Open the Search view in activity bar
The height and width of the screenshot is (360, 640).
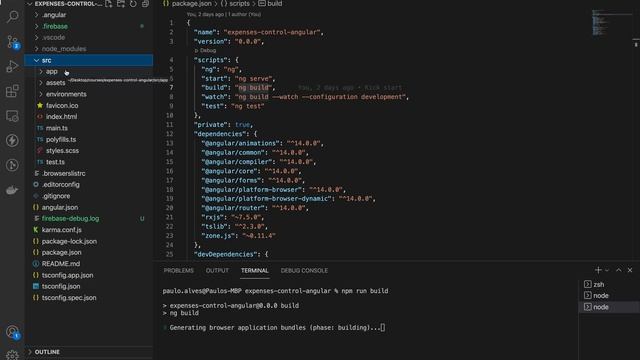[x=13, y=17]
